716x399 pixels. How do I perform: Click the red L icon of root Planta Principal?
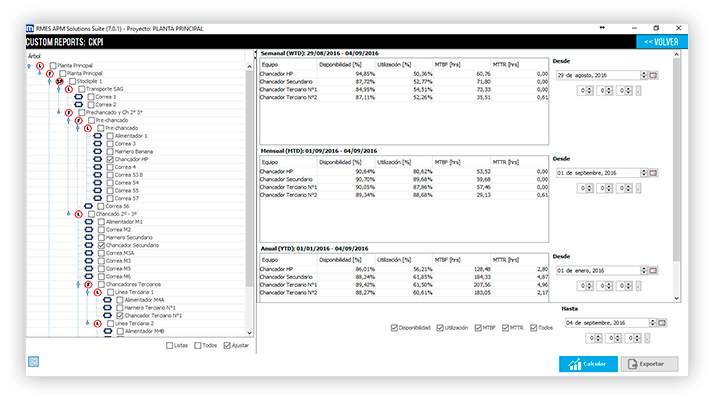point(40,66)
